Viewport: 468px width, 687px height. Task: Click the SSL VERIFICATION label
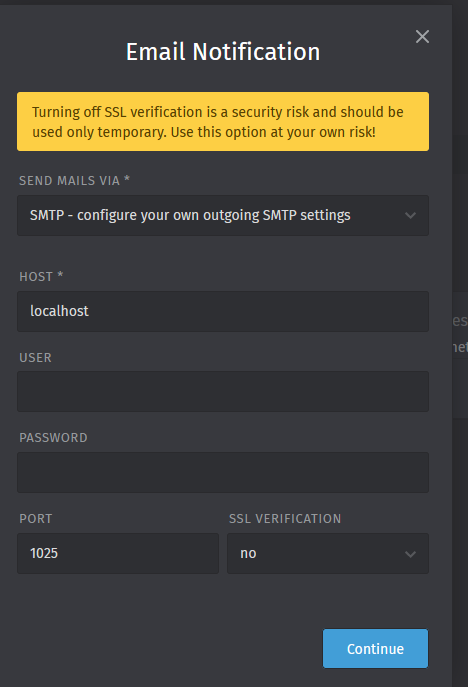click(285, 519)
